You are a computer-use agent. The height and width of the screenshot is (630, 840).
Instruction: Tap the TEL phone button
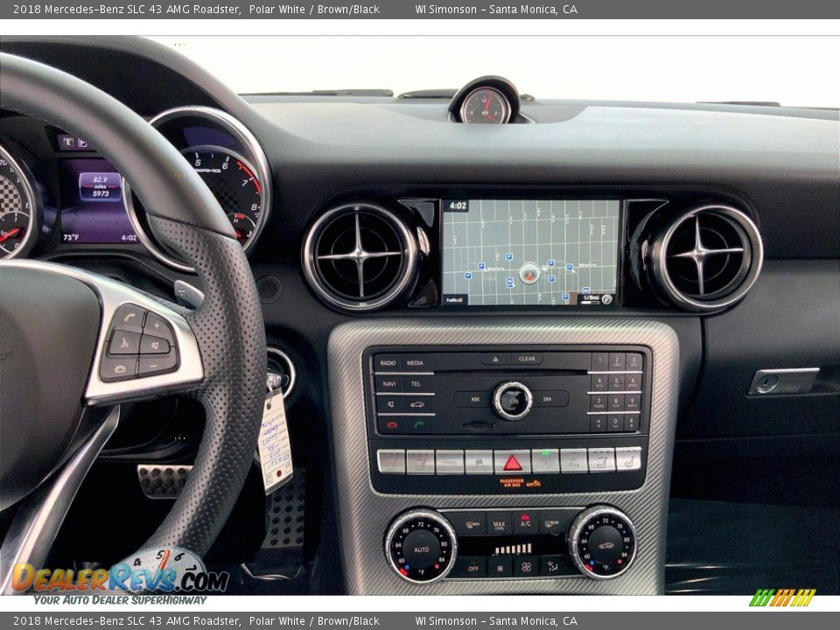coord(416,384)
